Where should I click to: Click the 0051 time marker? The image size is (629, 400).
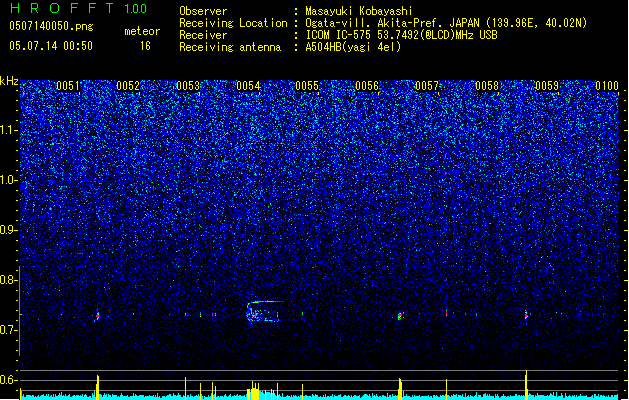68,86
